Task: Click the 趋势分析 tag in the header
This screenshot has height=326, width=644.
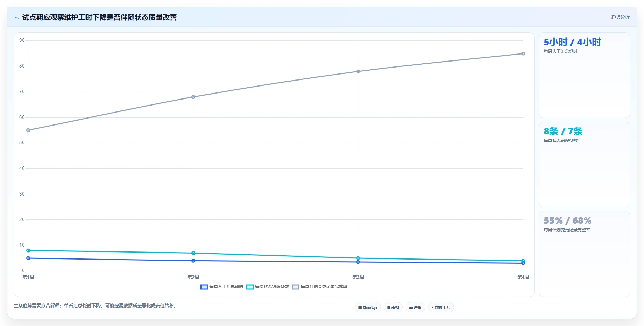Action: 620,17
